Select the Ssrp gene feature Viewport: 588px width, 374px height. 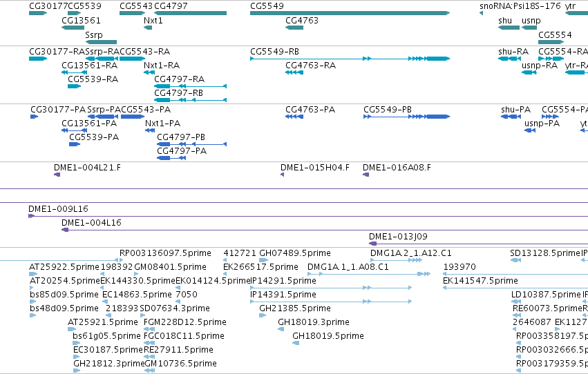(x=102, y=42)
